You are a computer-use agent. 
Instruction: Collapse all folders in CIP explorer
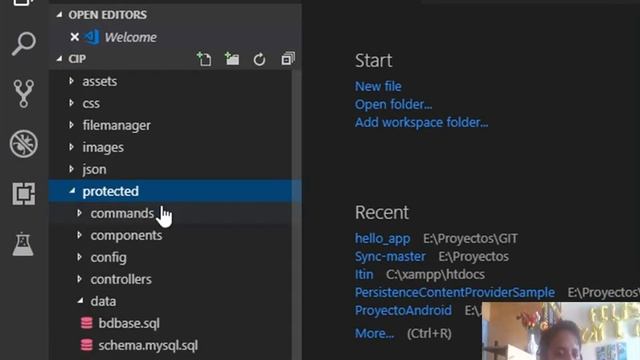click(288, 59)
